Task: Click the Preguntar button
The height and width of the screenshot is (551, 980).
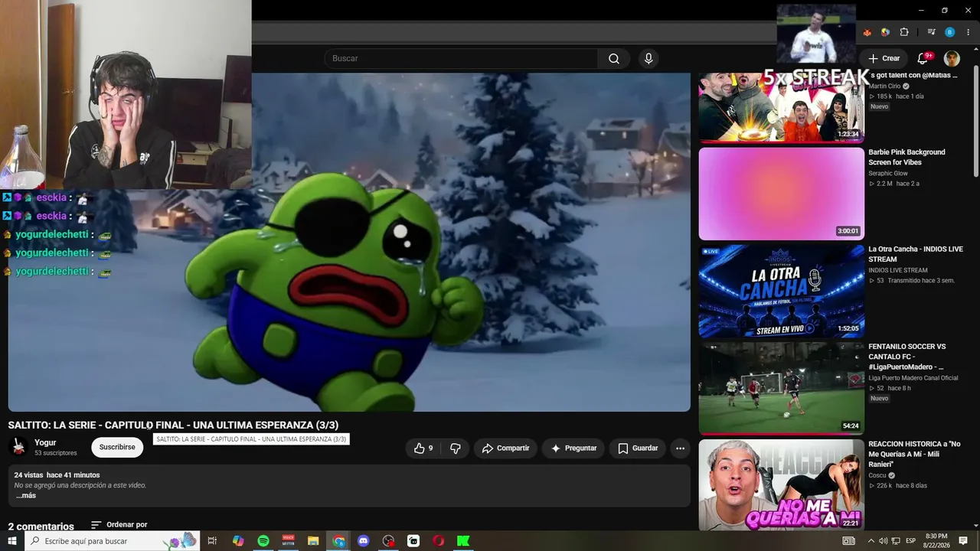Action: [573, 448]
